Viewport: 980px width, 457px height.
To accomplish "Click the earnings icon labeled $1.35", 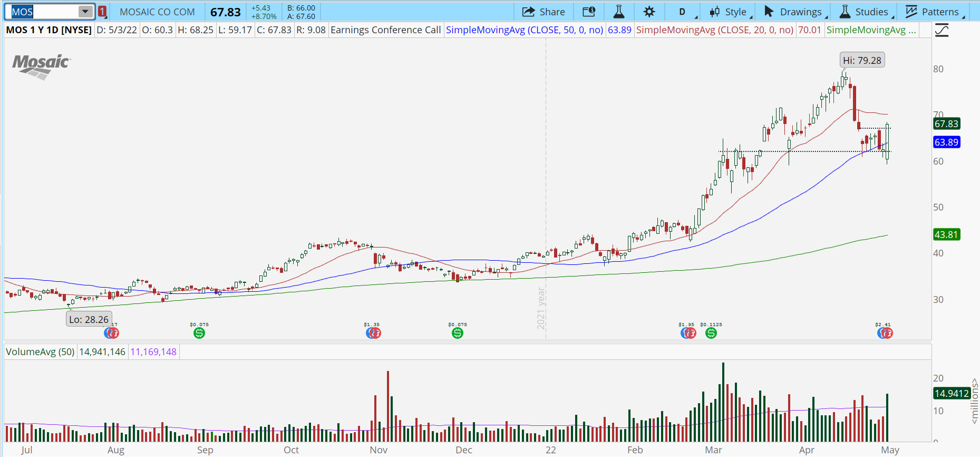I will pyautogui.click(x=373, y=333).
